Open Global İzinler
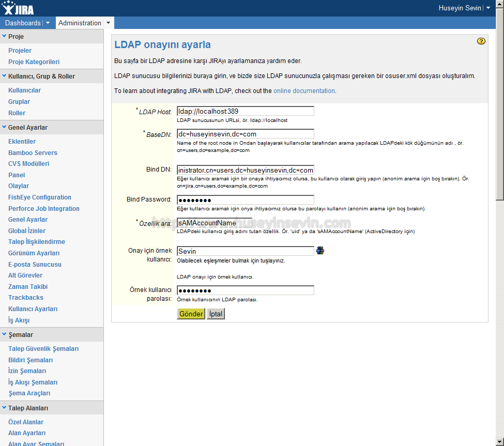 (27, 230)
